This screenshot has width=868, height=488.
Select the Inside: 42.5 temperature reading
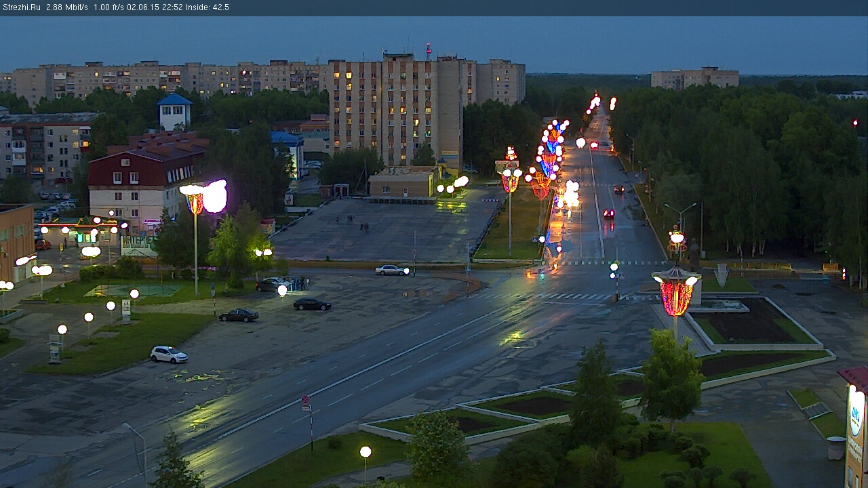[x=208, y=7]
